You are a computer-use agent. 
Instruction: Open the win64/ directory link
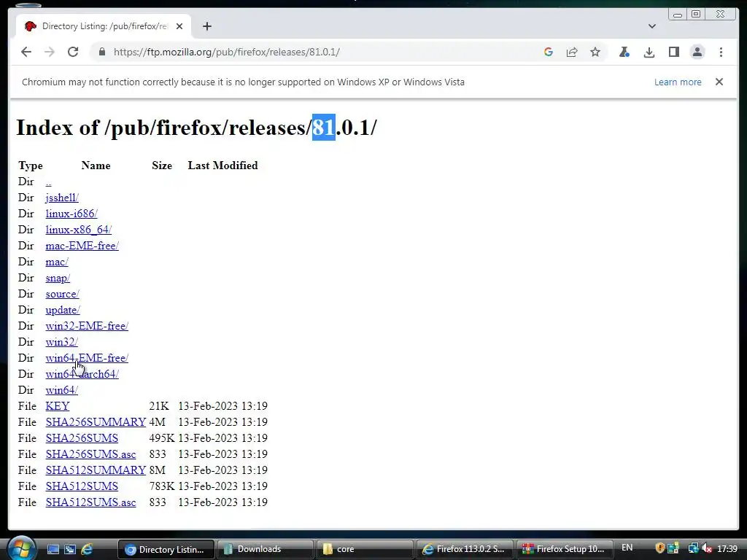[61, 390]
